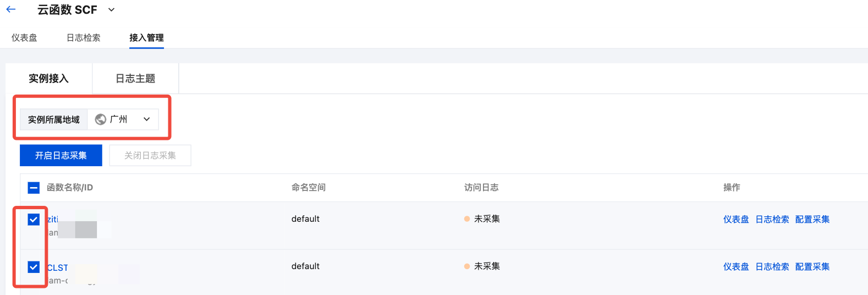
Task: Select the 接入管理 tab
Action: pos(146,37)
